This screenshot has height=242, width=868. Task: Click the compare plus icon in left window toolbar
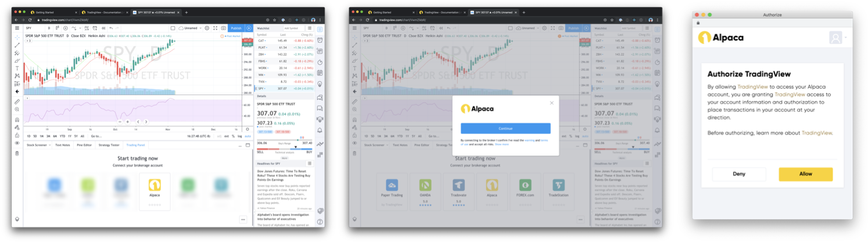pos(66,28)
